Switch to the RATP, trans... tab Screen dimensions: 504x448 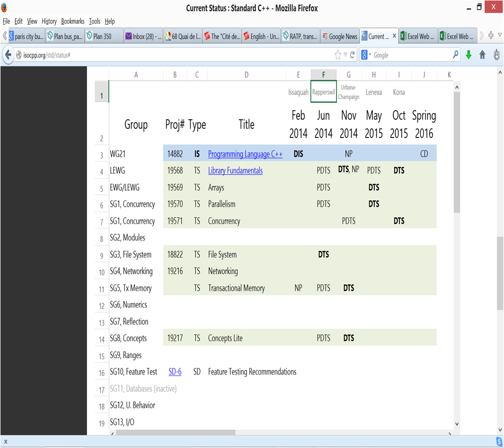300,36
